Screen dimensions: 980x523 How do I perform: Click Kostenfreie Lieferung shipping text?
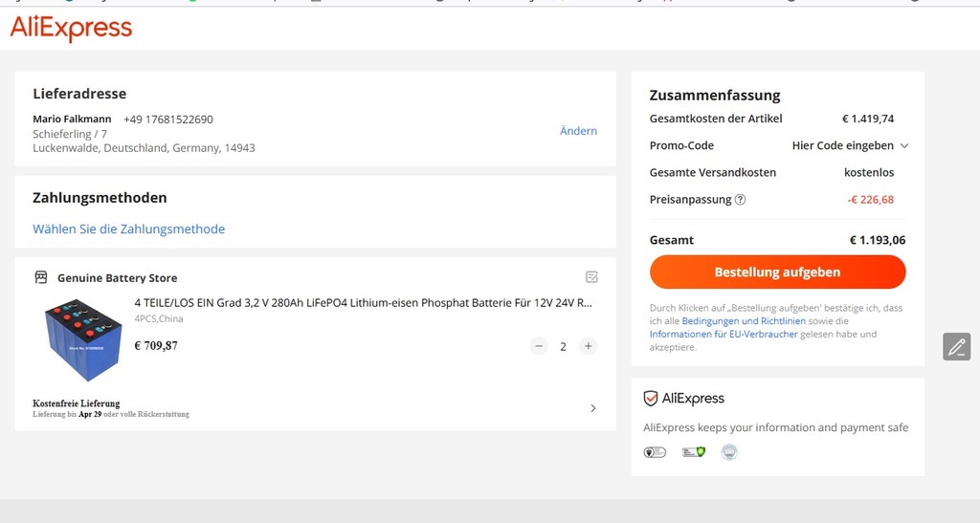(x=77, y=403)
